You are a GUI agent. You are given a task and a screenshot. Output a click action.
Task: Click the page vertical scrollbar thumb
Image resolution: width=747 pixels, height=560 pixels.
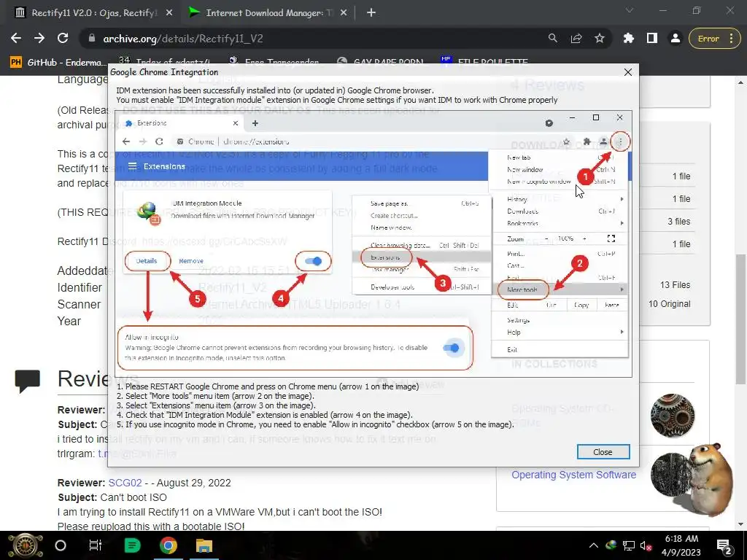pos(740,319)
